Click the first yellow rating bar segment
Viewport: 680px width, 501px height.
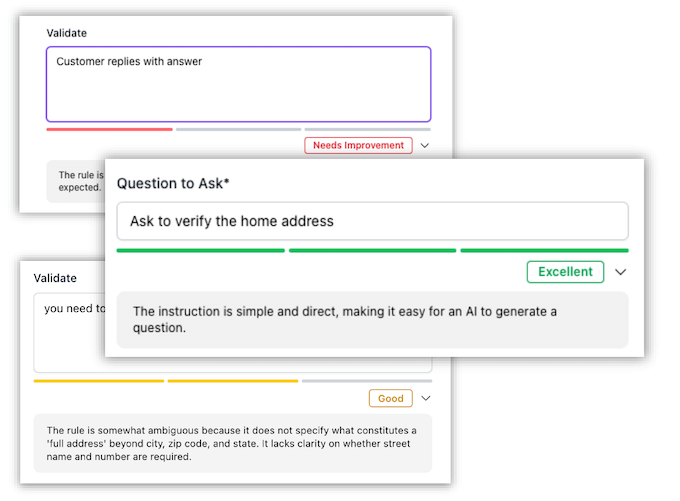[98, 381]
